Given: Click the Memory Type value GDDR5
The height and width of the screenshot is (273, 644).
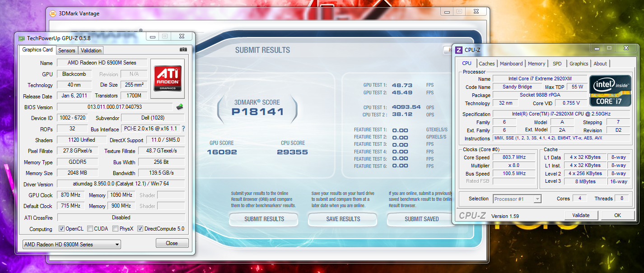Looking at the screenshot, I should point(78,162).
